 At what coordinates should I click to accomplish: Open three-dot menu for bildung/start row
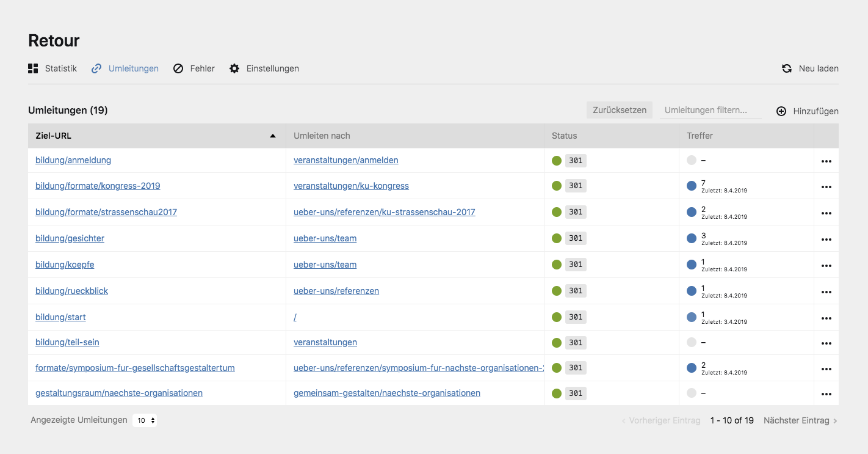point(826,318)
